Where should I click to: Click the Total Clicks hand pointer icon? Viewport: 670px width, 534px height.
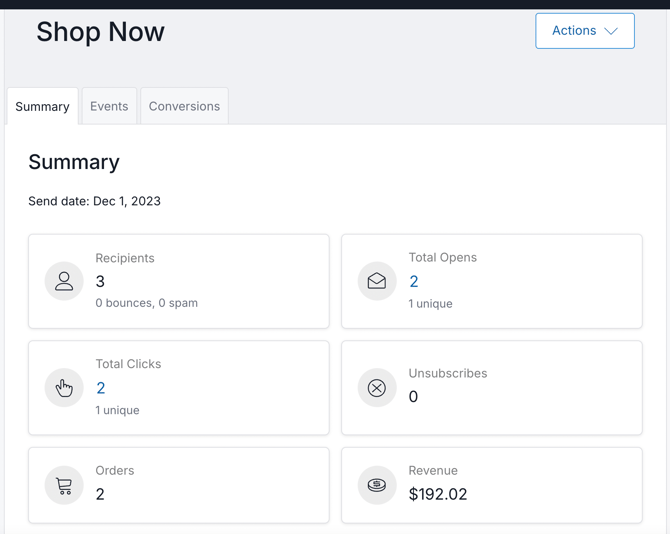point(64,387)
